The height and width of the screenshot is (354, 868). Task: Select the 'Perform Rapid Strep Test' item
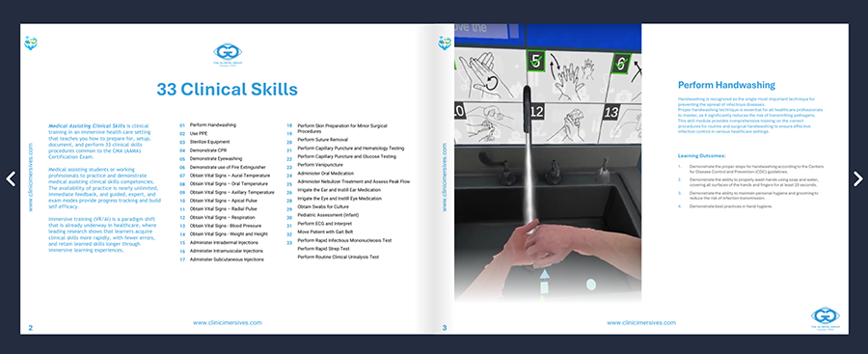tap(324, 249)
